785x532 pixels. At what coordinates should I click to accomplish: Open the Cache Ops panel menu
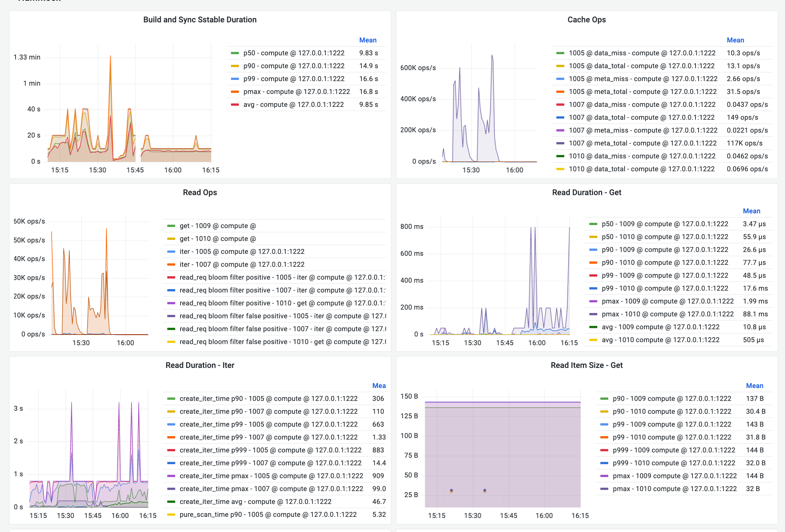coord(586,19)
